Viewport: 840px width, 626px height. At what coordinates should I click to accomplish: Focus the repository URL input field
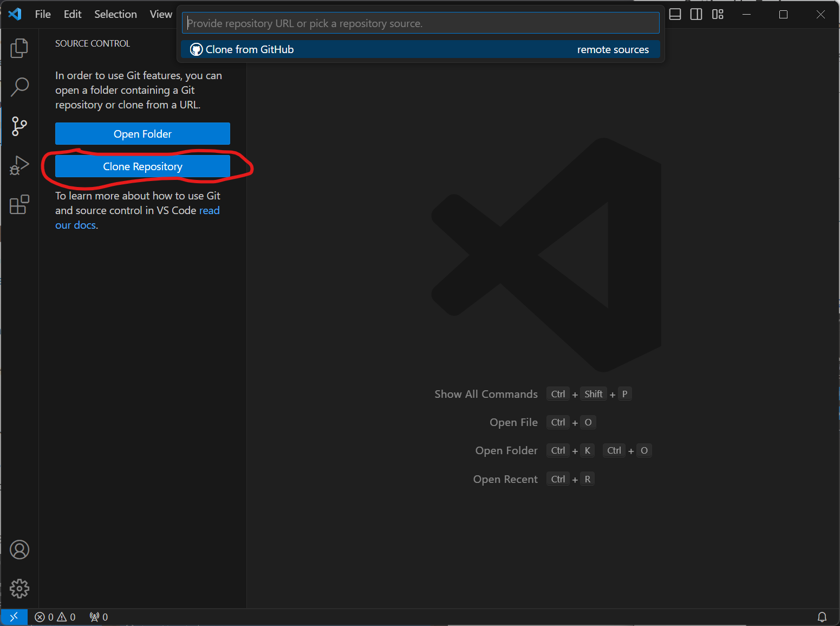coord(420,23)
